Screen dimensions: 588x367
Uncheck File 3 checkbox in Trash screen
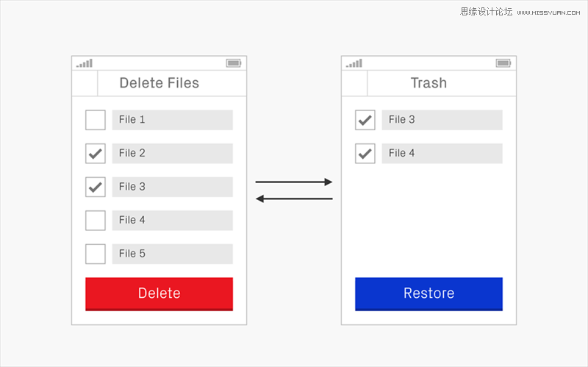pyautogui.click(x=365, y=120)
